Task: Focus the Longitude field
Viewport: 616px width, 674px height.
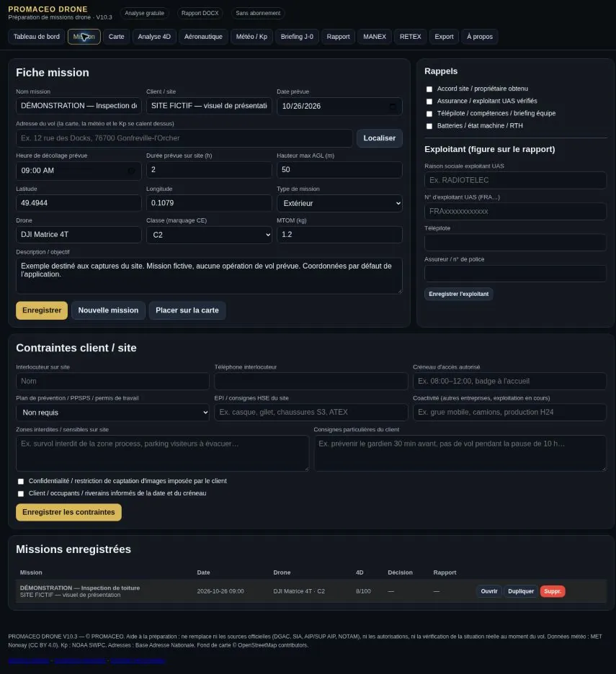Action: (209, 203)
